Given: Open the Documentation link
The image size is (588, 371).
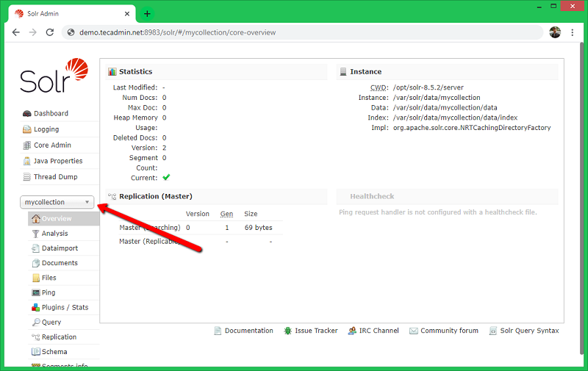Looking at the screenshot, I should point(249,331).
